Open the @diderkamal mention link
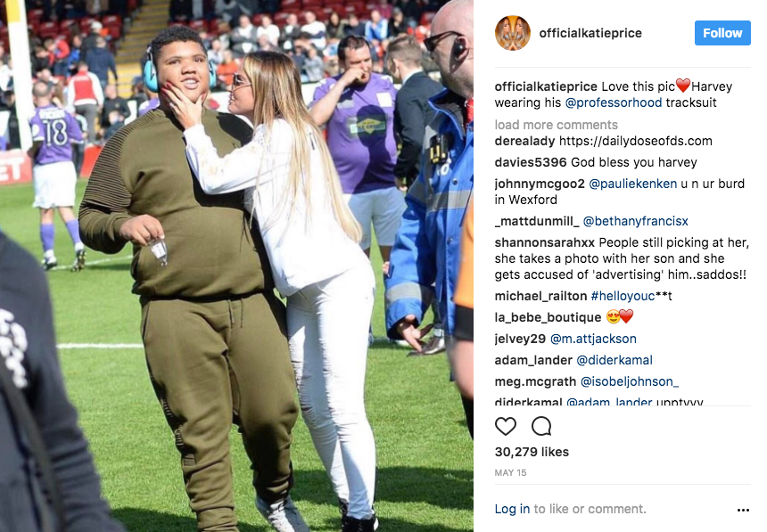The image size is (767, 532). click(x=614, y=360)
